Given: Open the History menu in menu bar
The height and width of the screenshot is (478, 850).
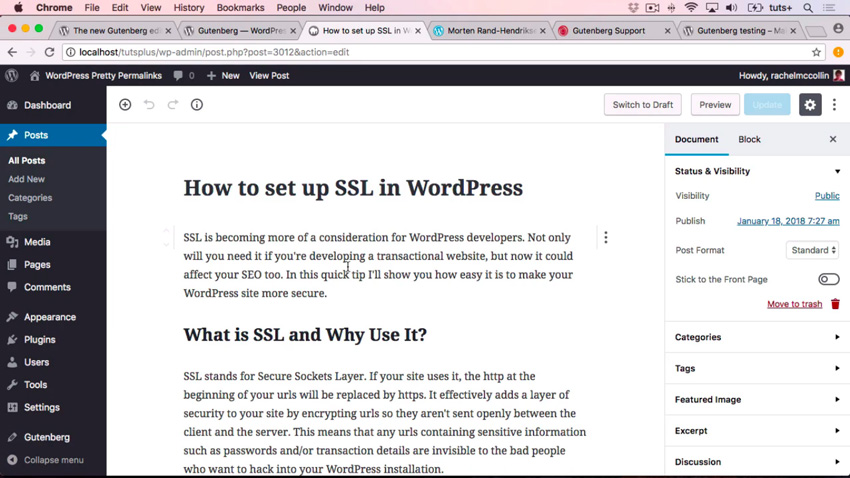Looking at the screenshot, I should 189,8.
